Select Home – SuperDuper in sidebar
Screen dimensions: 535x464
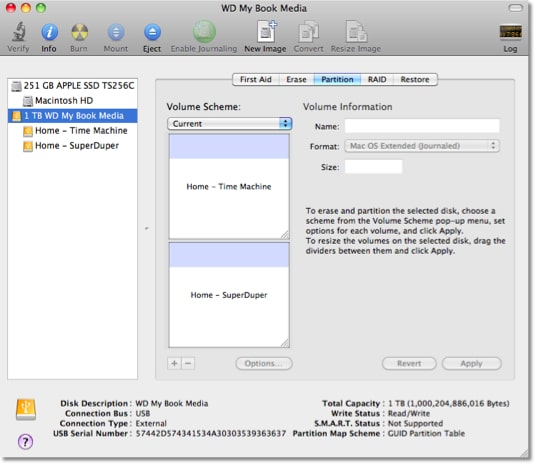click(x=73, y=146)
